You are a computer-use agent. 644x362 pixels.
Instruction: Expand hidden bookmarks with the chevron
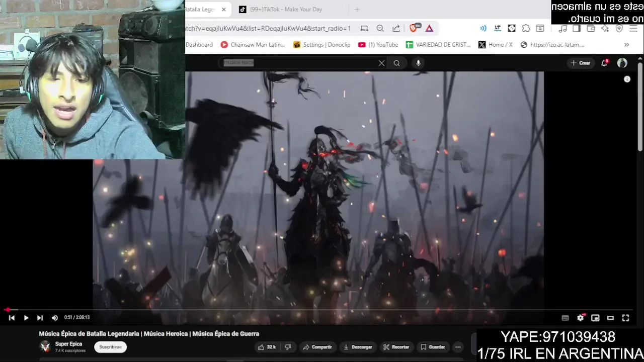(626, 45)
